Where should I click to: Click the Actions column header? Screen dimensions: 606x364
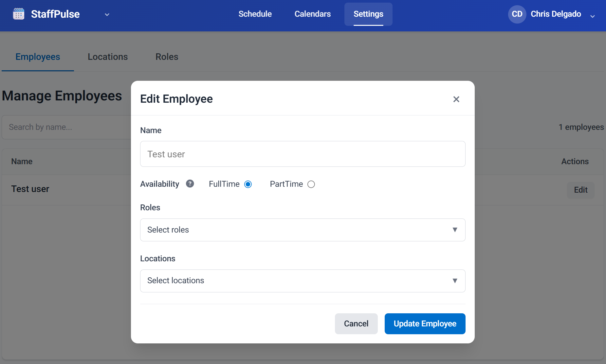point(575,162)
